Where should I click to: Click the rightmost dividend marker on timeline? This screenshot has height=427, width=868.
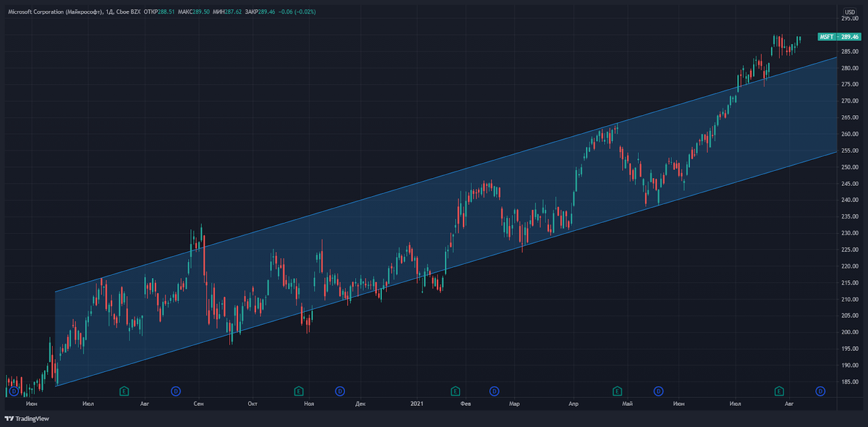click(819, 391)
